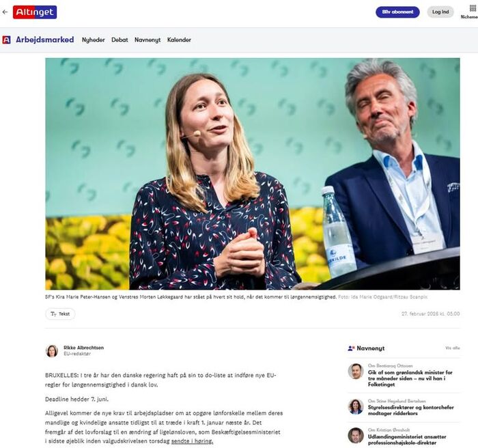Open the Stine Hegelund Bertelsen portrait
The height and width of the screenshot is (448, 478).
[x=356, y=406]
